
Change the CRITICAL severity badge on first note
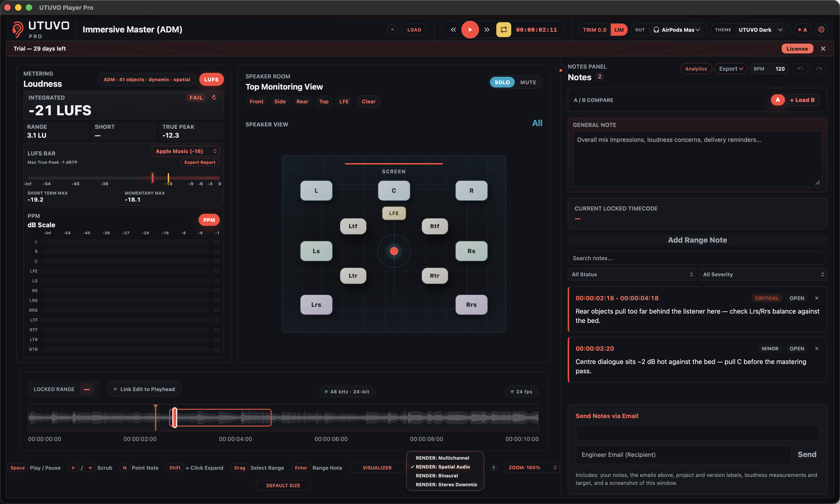[x=766, y=298]
